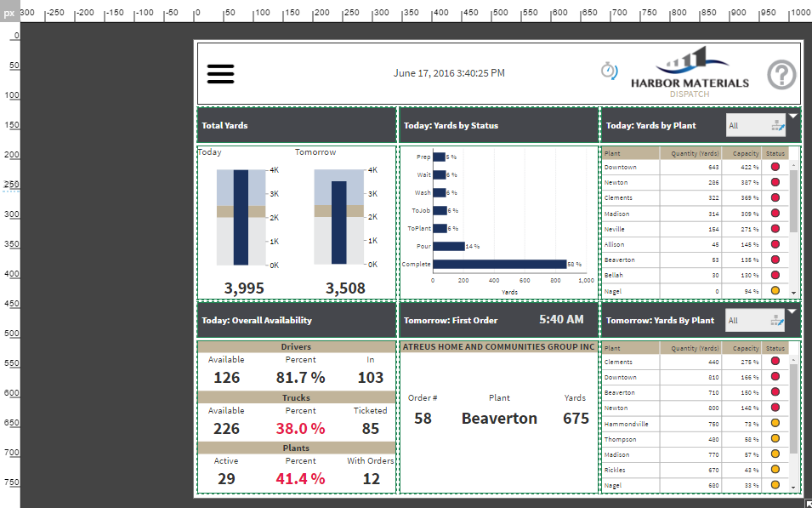This screenshot has width=812, height=508.
Task: Click the Today bullet gauge bar
Action: pos(241,217)
